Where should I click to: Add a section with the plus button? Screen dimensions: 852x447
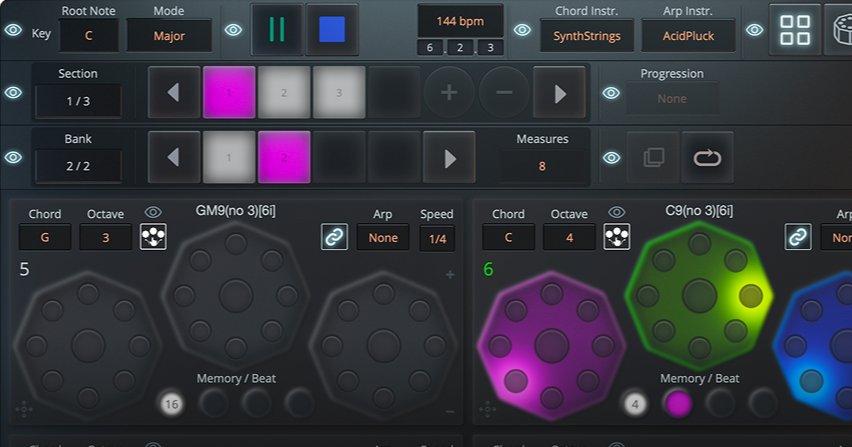449,93
